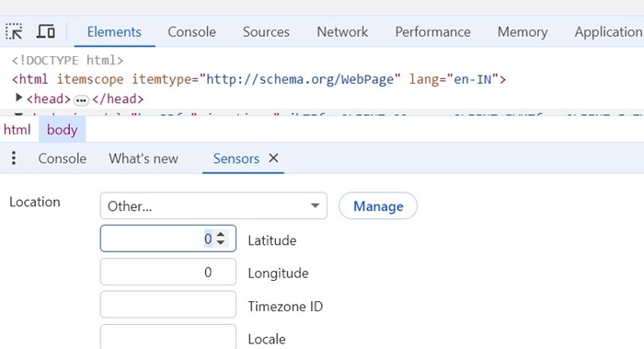Select html in the breadcrumb bar
The width and height of the screenshot is (644, 349).
click(x=17, y=130)
